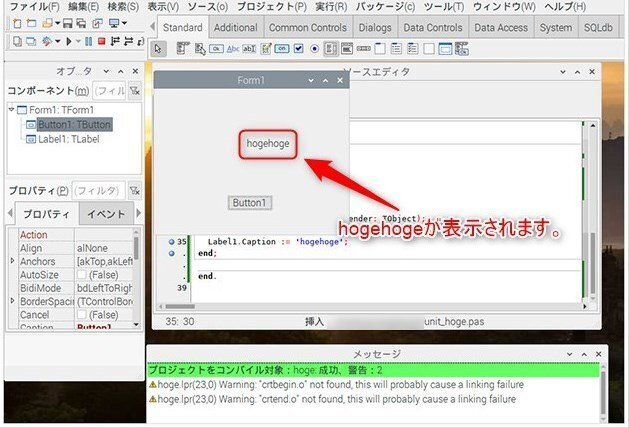
Task: Open the View Units icon
Action: tap(17, 41)
